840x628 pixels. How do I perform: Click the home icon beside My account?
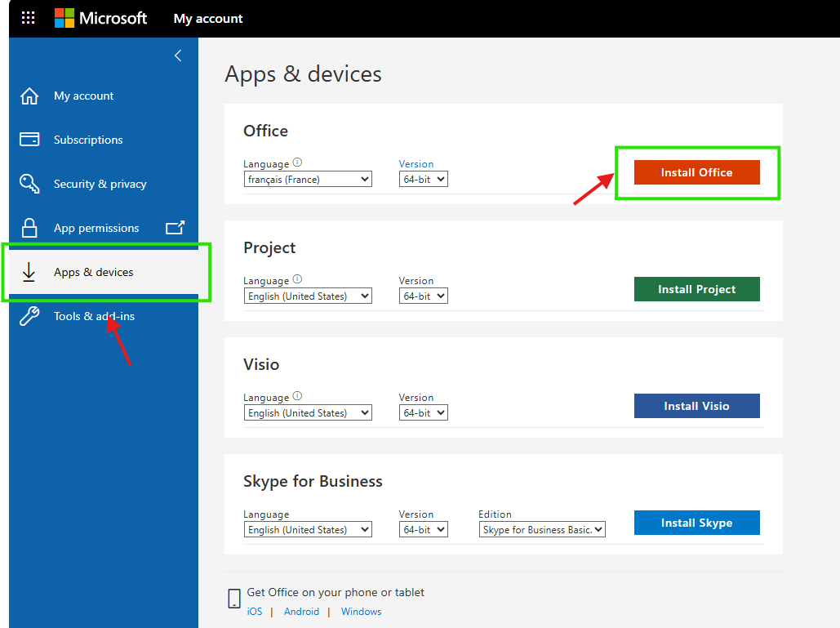coord(29,96)
